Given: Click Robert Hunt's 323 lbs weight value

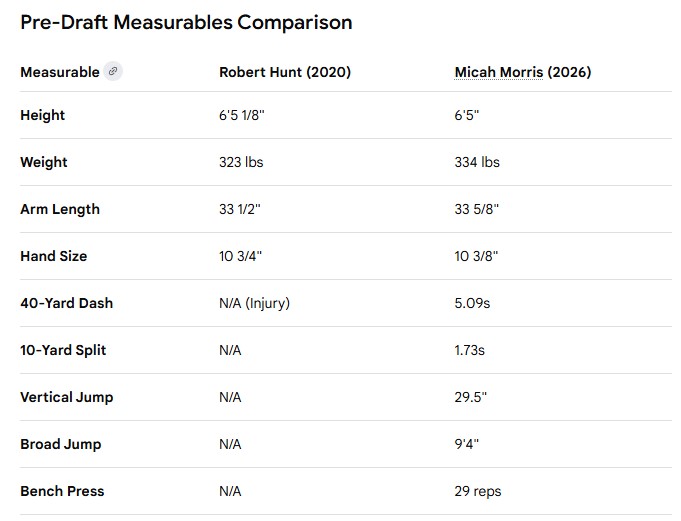Looking at the screenshot, I should (x=241, y=162).
